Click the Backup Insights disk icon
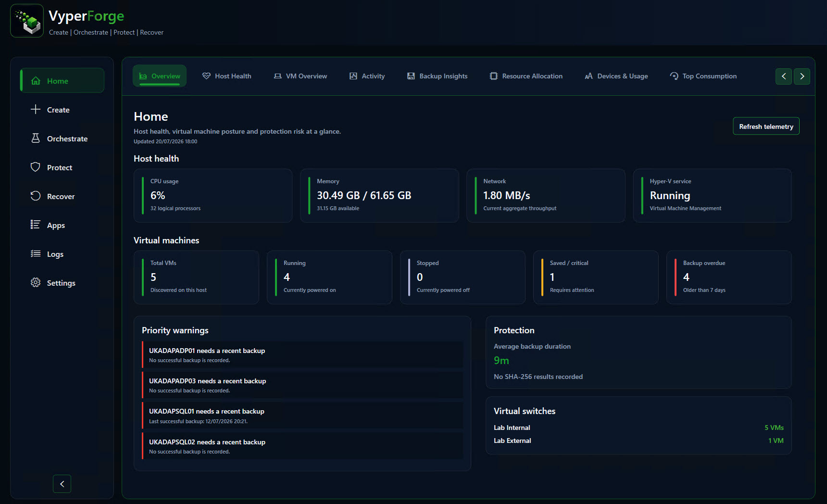 (411, 76)
